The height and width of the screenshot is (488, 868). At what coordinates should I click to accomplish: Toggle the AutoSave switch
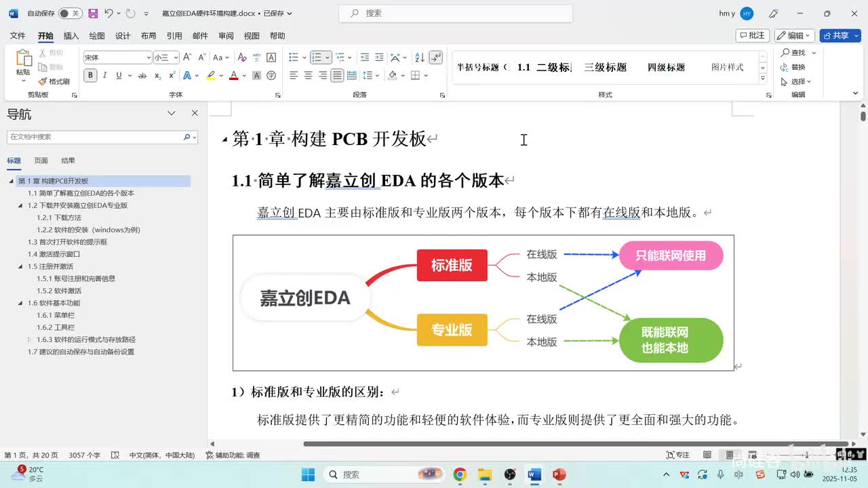(x=70, y=13)
